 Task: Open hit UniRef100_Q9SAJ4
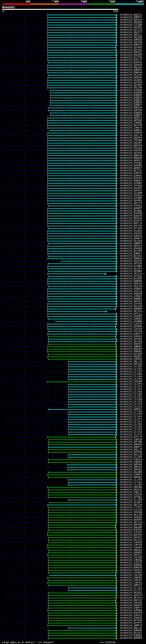coord(131,20)
